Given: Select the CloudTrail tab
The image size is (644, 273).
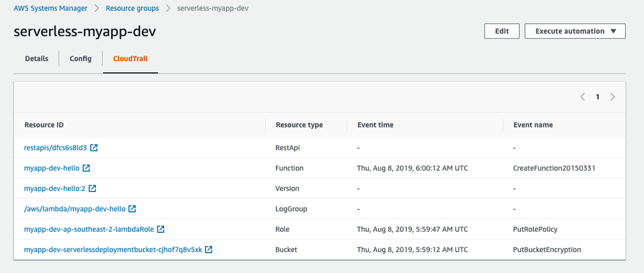Looking at the screenshot, I should [x=130, y=58].
